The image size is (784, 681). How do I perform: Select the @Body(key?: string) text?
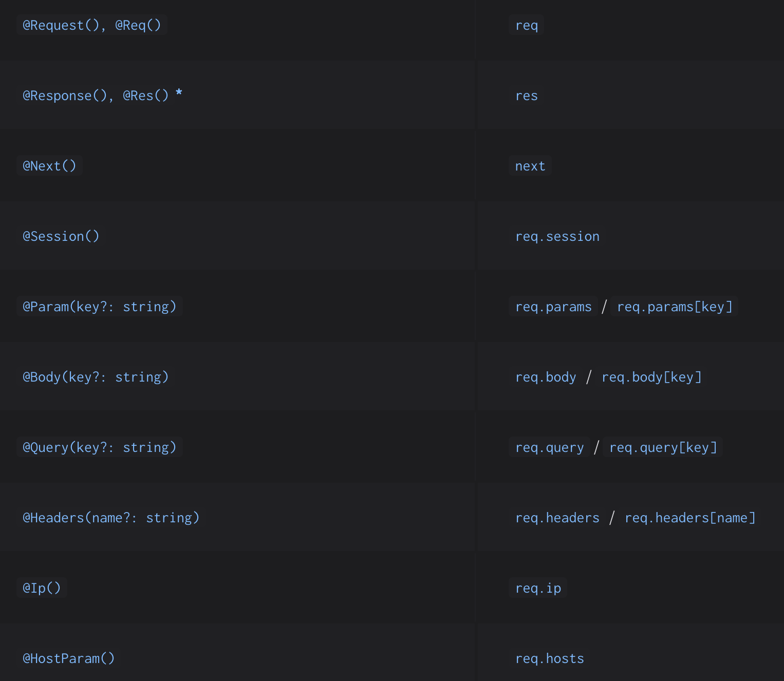tap(96, 377)
